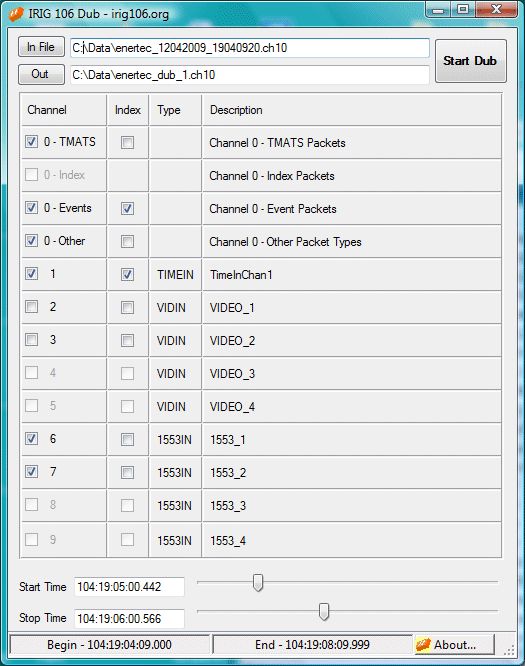Disable the Index checkbox for 0 - Events
The image size is (525, 666).
click(127, 209)
